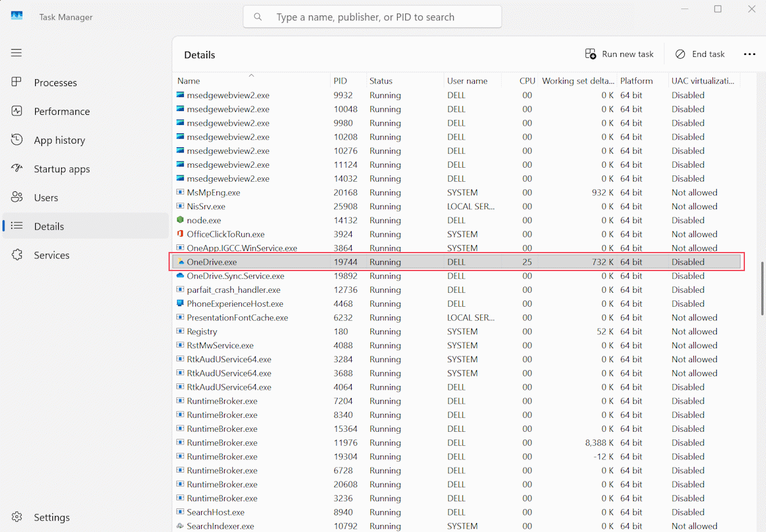
Task: Click the OfficeClickToRun.exe Office icon
Action: pyautogui.click(x=180, y=234)
